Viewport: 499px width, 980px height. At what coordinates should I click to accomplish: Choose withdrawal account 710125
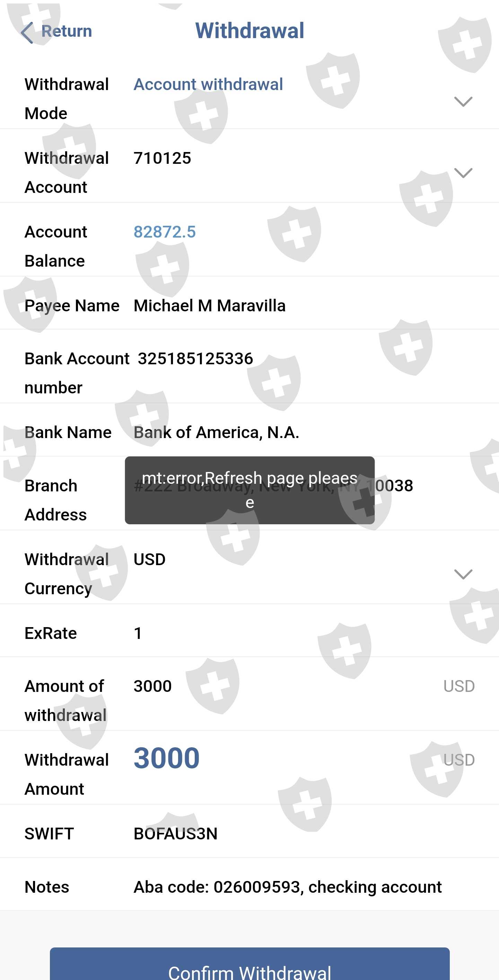(x=163, y=158)
